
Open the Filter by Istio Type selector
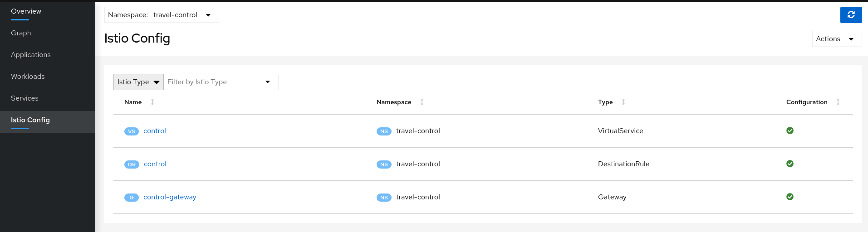click(221, 82)
